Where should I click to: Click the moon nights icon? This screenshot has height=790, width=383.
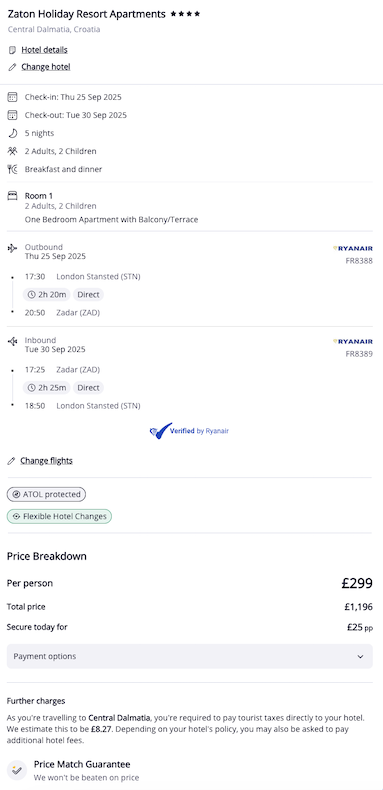(x=13, y=133)
